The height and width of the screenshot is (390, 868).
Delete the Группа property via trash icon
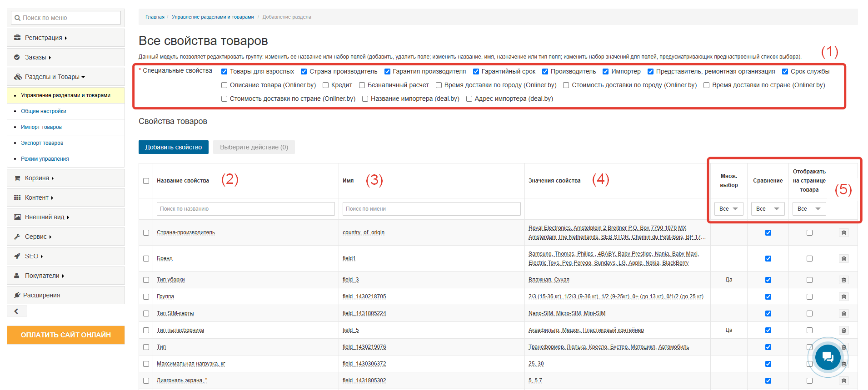click(x=843, y=297)
